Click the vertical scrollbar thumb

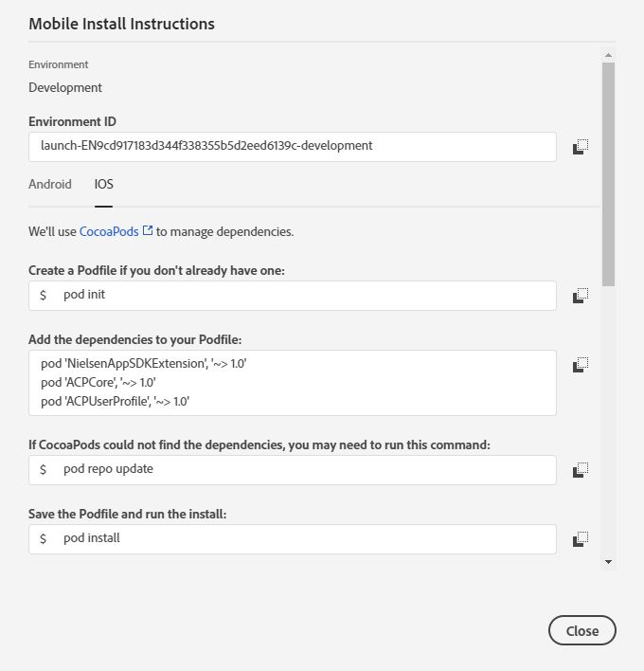(608, 174)
